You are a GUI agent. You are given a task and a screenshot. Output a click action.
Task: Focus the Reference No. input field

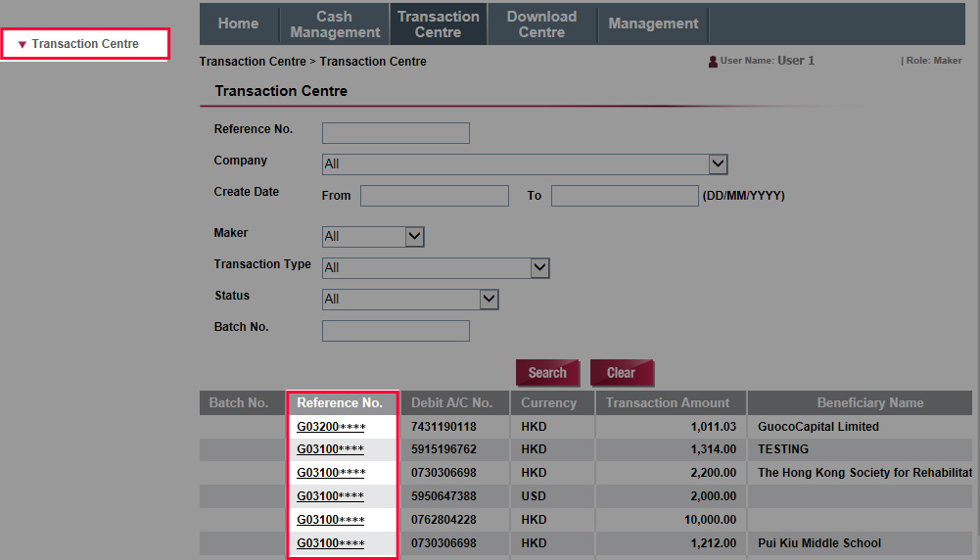(396, 133)
